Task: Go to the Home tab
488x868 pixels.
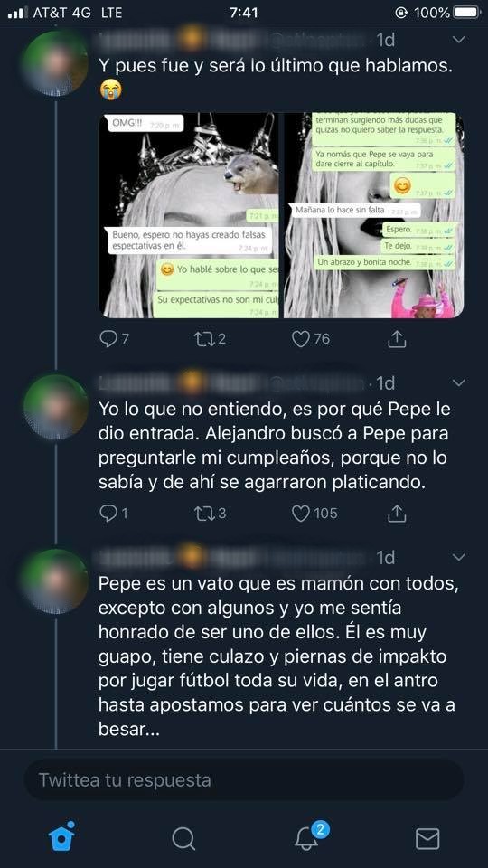Action: pyautogui.click(x=62, y=837)
